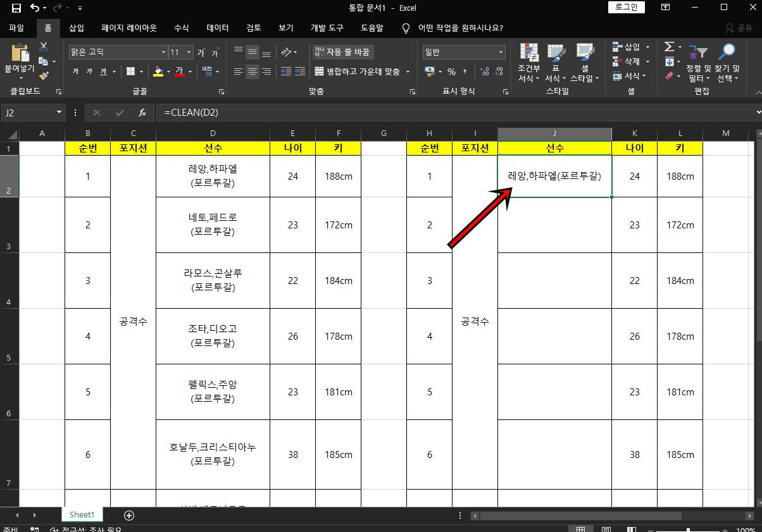Screen dimensions: 762x532
Task: Click the text orientation icon
Action: [x=286, y=53]
